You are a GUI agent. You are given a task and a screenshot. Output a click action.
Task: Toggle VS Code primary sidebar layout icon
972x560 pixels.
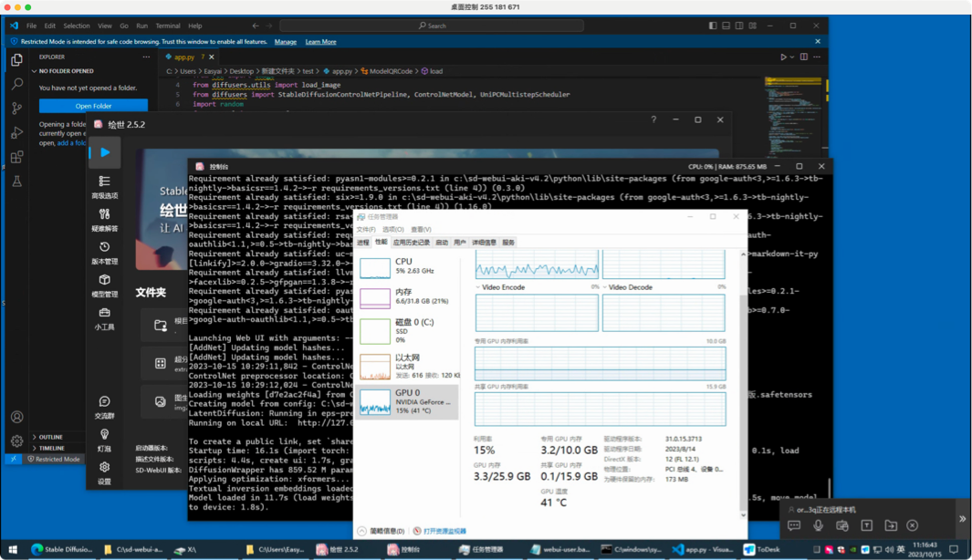[x=713, y=26]
